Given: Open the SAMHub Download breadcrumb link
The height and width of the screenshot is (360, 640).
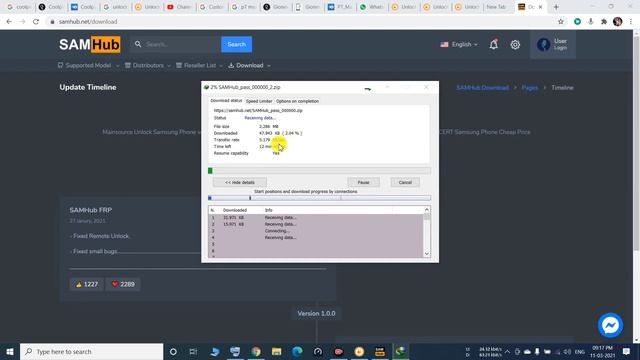Looking at the screenshot, I should [482, 88].
